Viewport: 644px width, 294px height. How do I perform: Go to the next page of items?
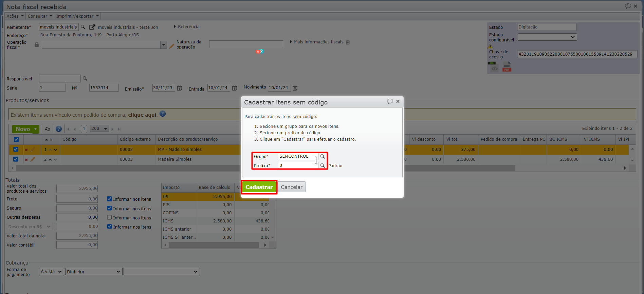[112, 129]
